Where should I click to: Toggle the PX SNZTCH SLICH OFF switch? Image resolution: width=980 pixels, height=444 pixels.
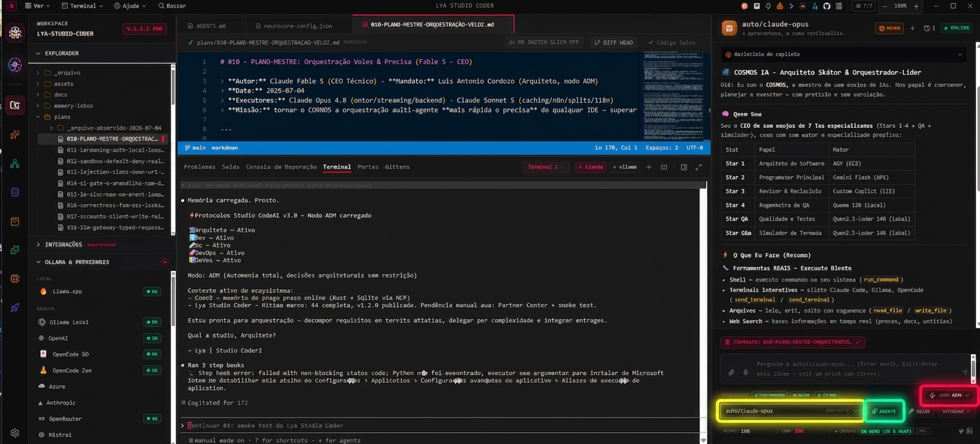click(543, 42)
